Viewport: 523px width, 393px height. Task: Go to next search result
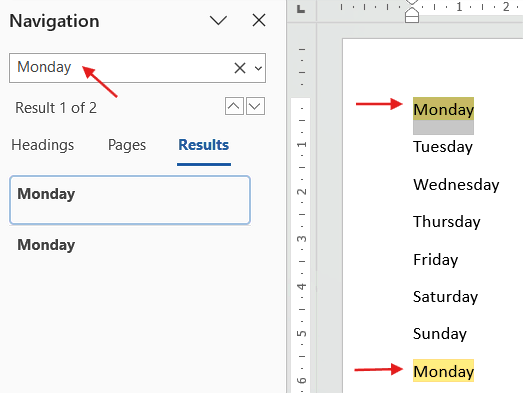click(255, 106)
